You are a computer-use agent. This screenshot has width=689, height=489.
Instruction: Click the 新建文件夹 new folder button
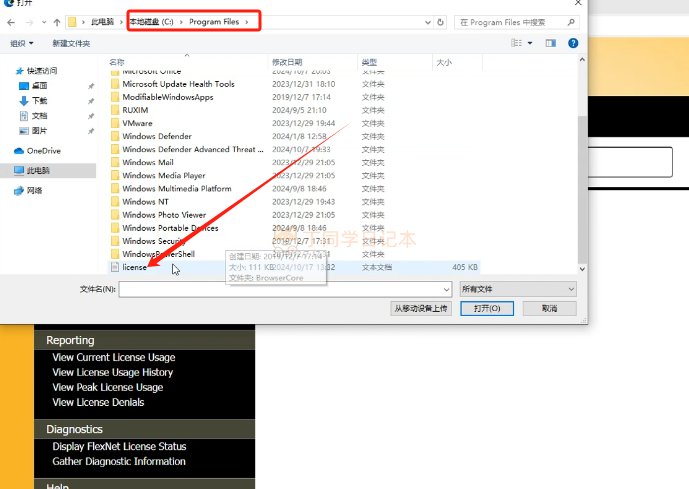pos(71,43)
